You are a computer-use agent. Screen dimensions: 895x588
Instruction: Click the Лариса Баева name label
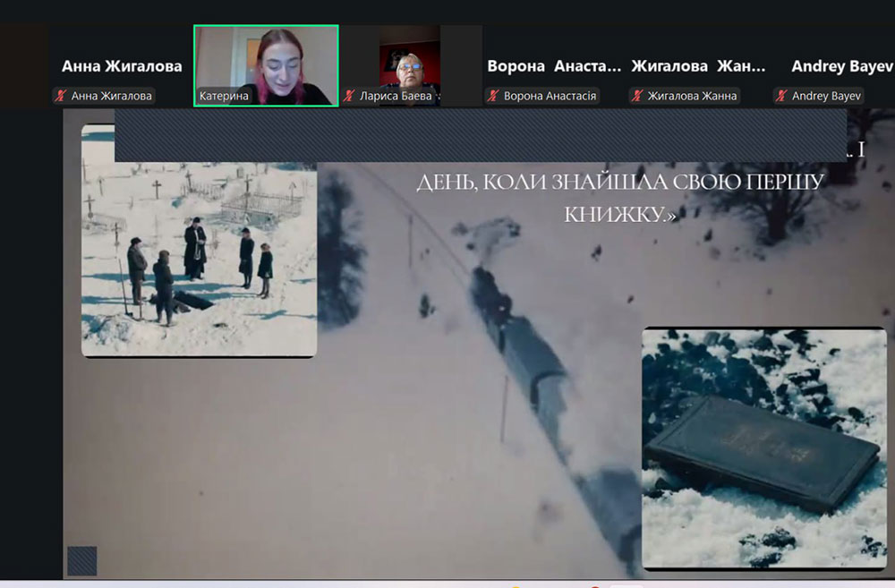tap(396, 96)
